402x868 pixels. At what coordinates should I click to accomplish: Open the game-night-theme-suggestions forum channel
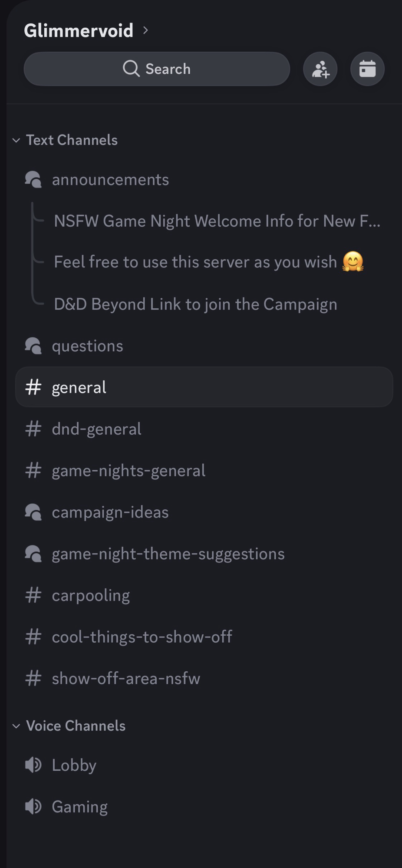168,554
